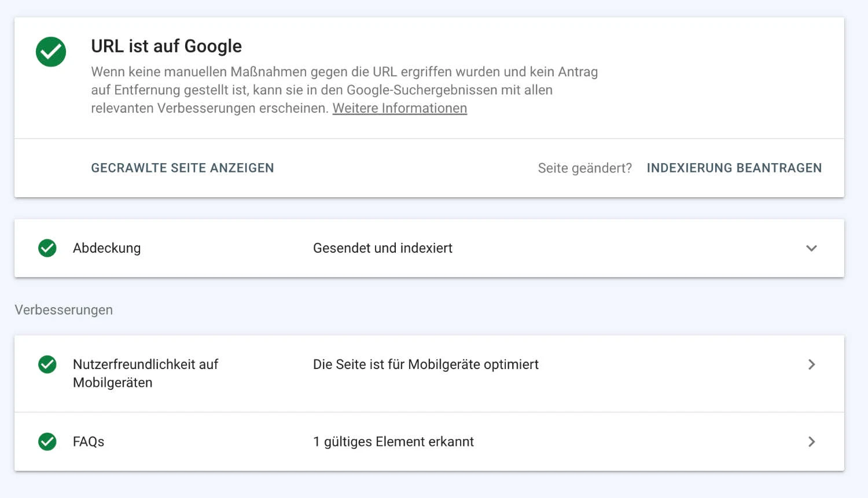Click the 1 gültiges Element erkannt text
Image resolution: width=868 pixels, height=498 pixels.
tap(393, 442)
